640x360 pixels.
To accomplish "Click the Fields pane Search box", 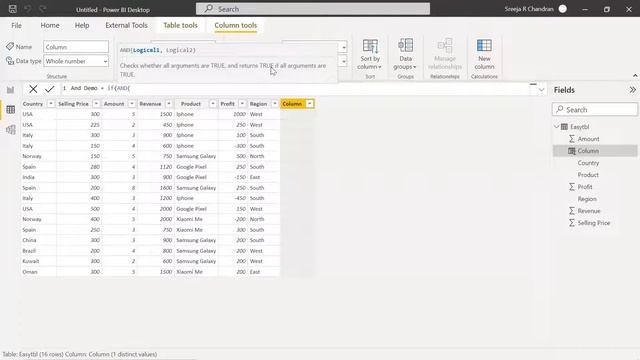I will 595,109.
